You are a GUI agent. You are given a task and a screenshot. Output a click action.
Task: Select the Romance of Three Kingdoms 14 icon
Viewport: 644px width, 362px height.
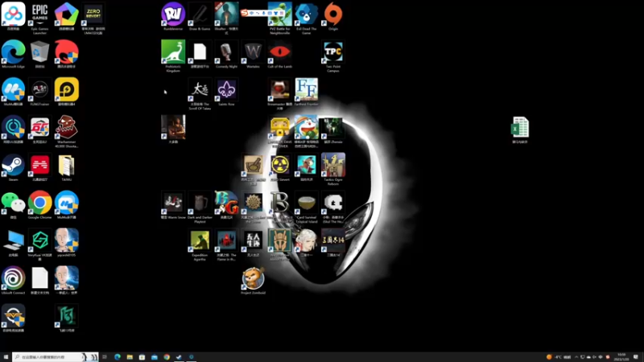coord(333,241)
